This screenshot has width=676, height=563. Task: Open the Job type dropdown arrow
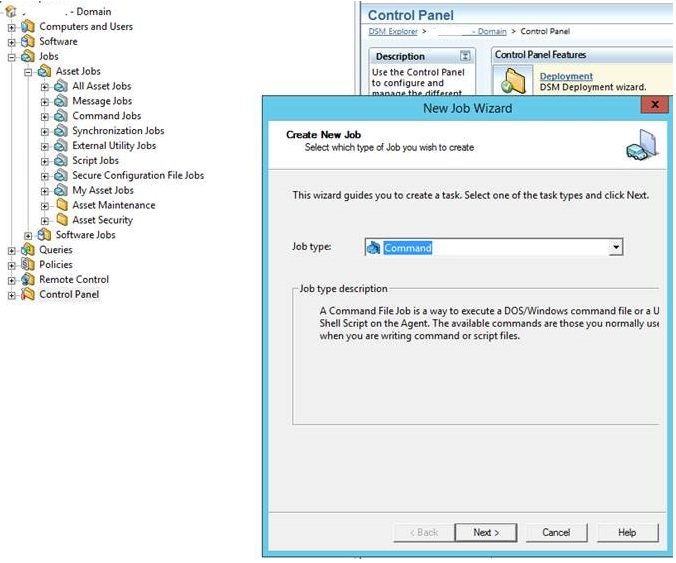pyautogui.click(x=616, y=247)
